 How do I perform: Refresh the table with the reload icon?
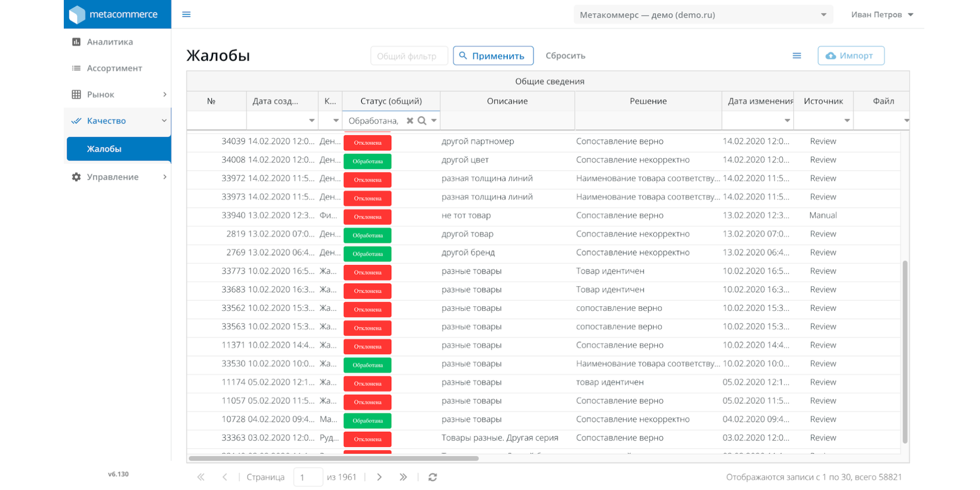pyautogui.click(x=432, y=477)
